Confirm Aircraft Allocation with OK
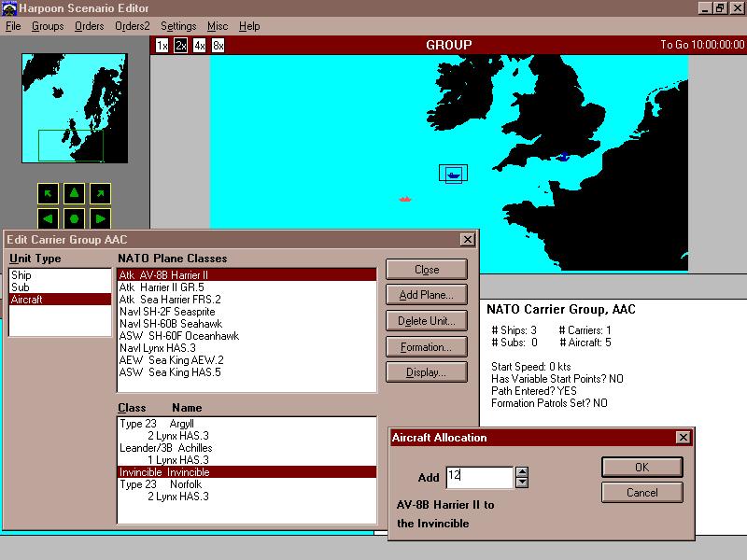Screen dimensions: 747x560 [x=642, y=468]
